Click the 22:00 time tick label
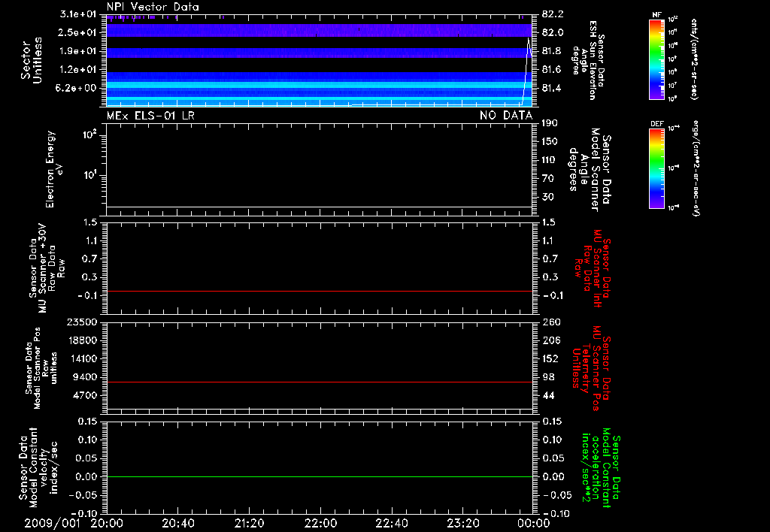770x532 pixels. click(x=320, y=523)
